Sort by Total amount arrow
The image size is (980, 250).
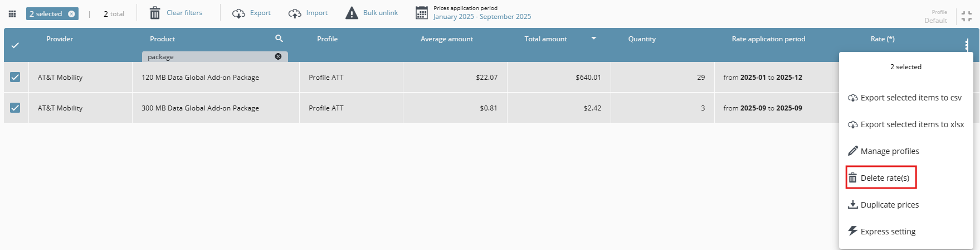click(x=593, y=39)
